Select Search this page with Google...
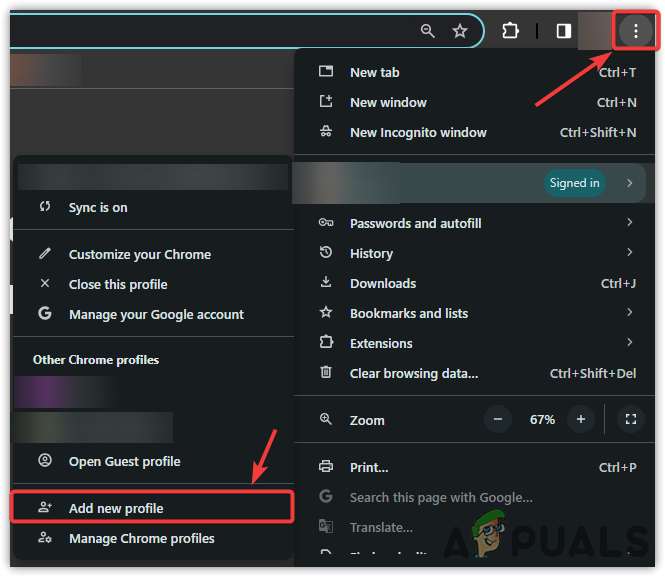Viewport: 665px width, 577px height. [x=474, y=497]
